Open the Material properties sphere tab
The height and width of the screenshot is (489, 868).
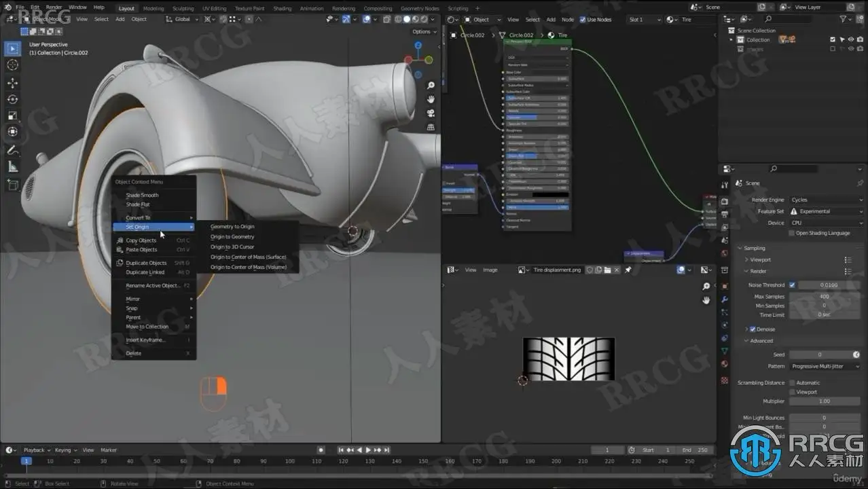(x=725, y=363)
